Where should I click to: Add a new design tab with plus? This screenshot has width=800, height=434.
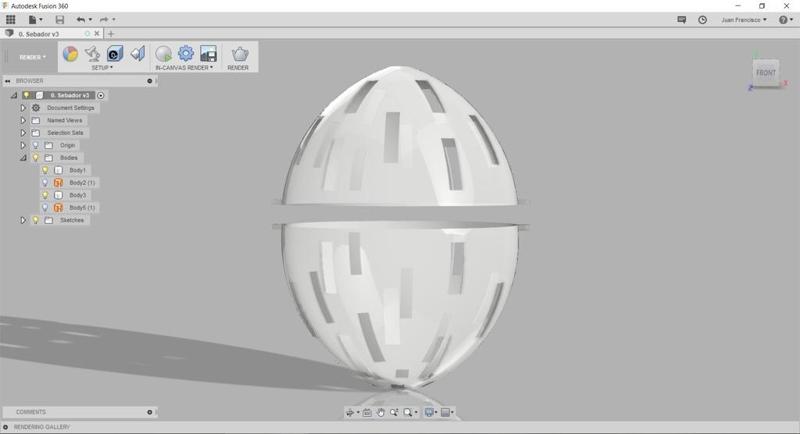tap(111, 34)
